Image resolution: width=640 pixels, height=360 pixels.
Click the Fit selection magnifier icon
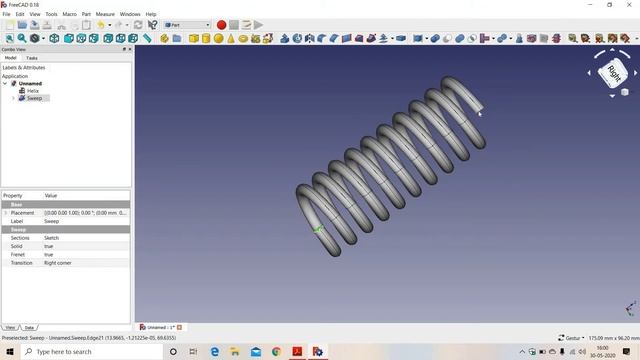[22, 38]
